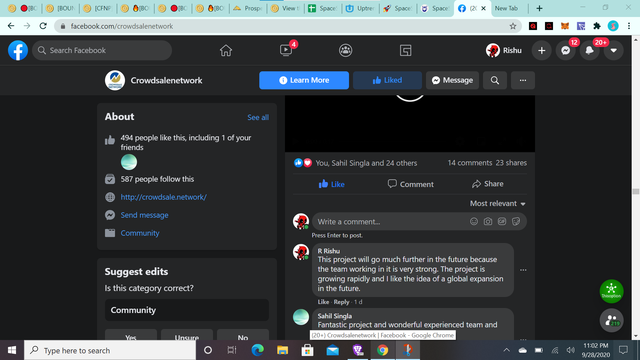Image resolution: width=640 pixels, height=360 pixels.
Task: Expand the Account dropdown arrow
Action: tap(613, 50)
